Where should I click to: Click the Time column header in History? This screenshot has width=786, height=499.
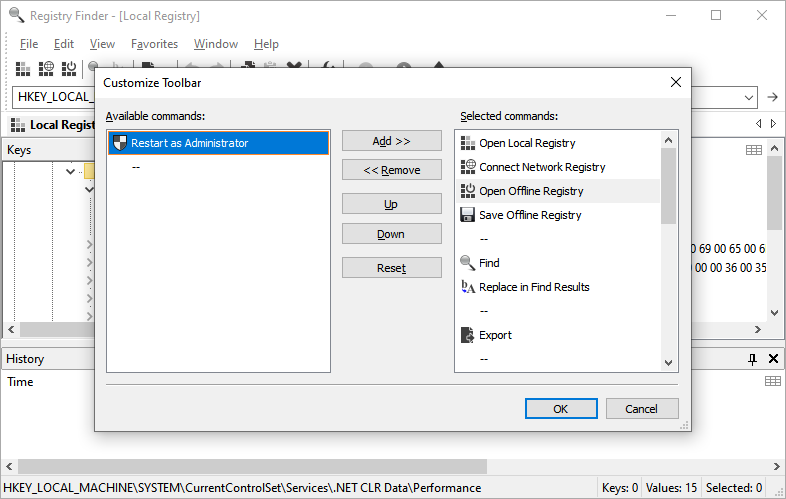tap(20, 382)
